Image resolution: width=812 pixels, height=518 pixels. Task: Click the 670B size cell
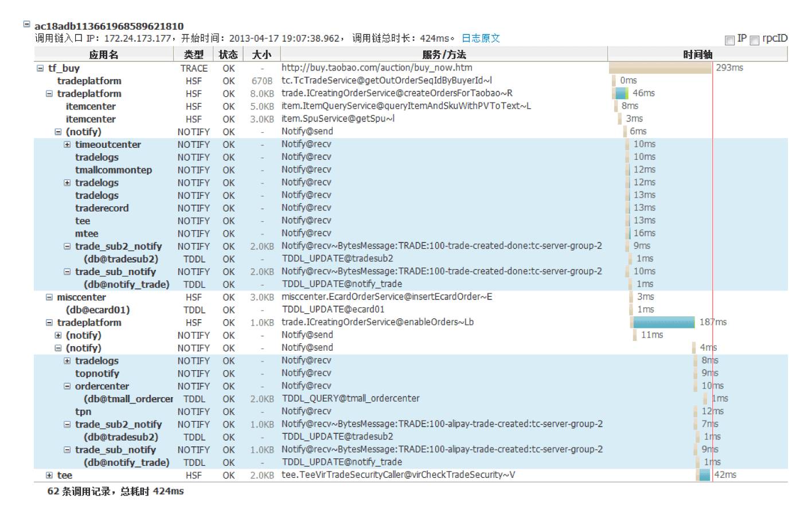[x=261, y=81]
